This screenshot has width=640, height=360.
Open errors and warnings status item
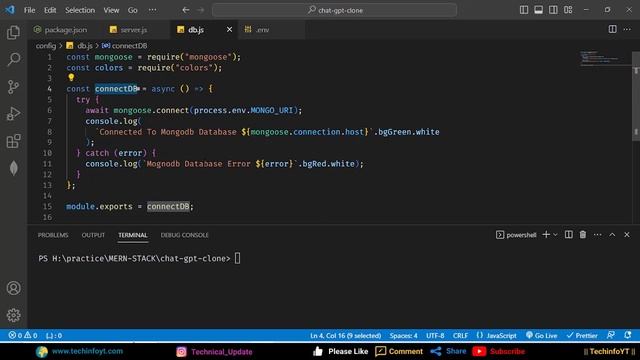click(23, 336)
